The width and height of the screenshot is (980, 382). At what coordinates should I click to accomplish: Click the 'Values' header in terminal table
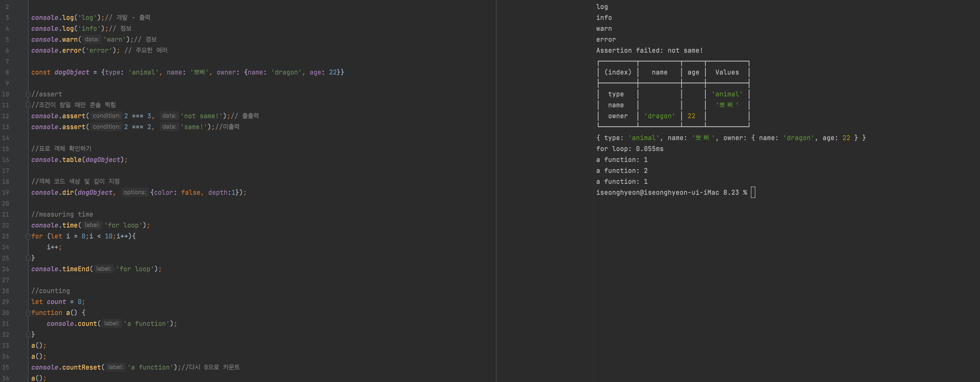tap(727, 72)
